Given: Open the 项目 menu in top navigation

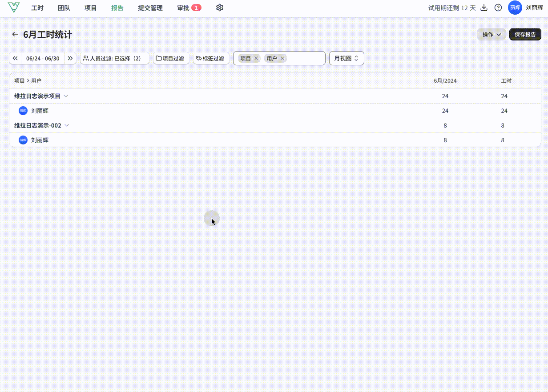Looking at the screenshot, I should coord(91,8).
